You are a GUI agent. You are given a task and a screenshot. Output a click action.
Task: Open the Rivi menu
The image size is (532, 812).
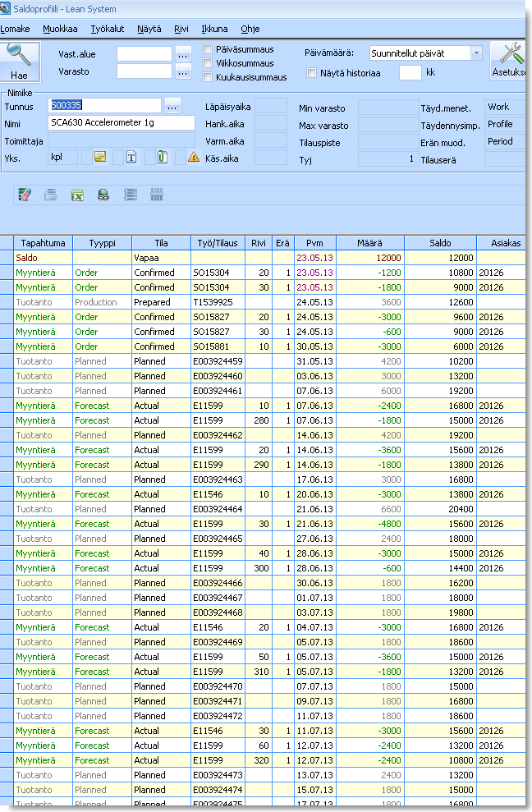pyautogui.click(x=181, y=29)
